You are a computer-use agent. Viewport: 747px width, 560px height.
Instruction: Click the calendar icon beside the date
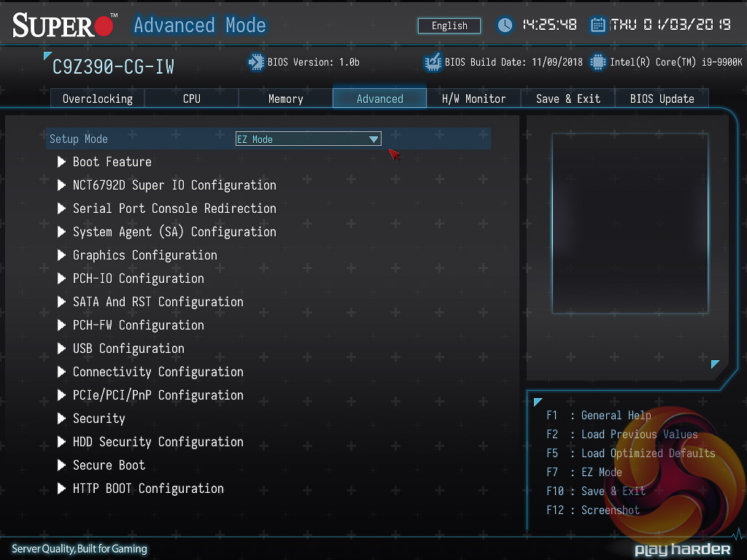point(597,25)
